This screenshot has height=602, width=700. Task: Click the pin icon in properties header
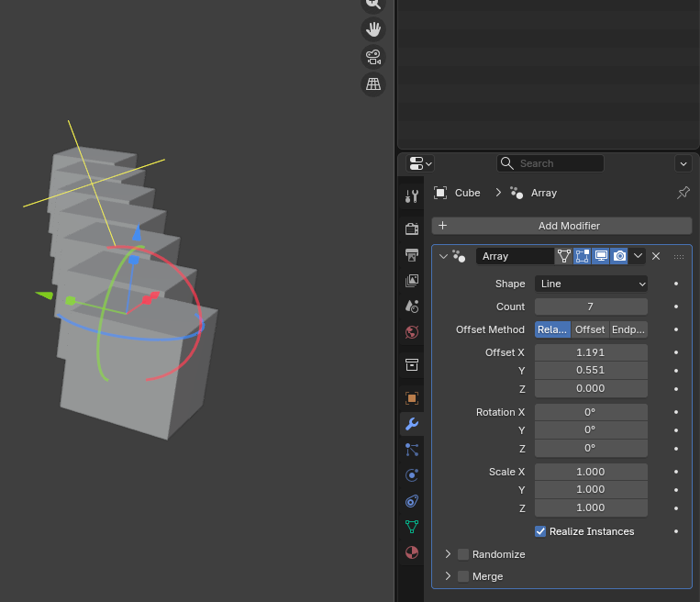(x=683, y=193)
